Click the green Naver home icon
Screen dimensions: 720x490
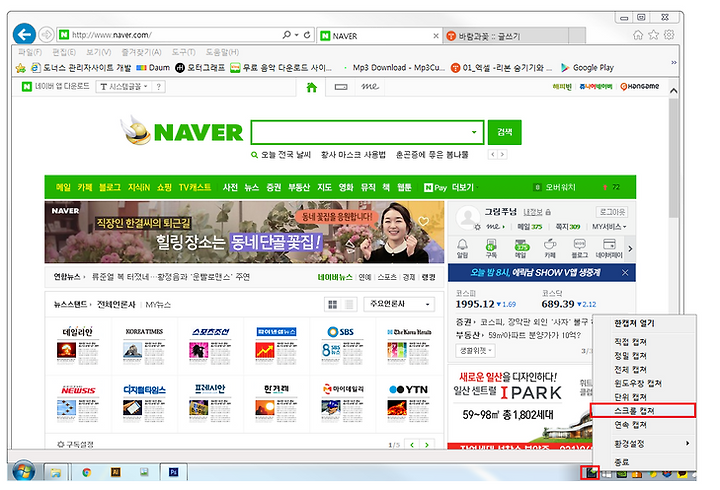312,87
